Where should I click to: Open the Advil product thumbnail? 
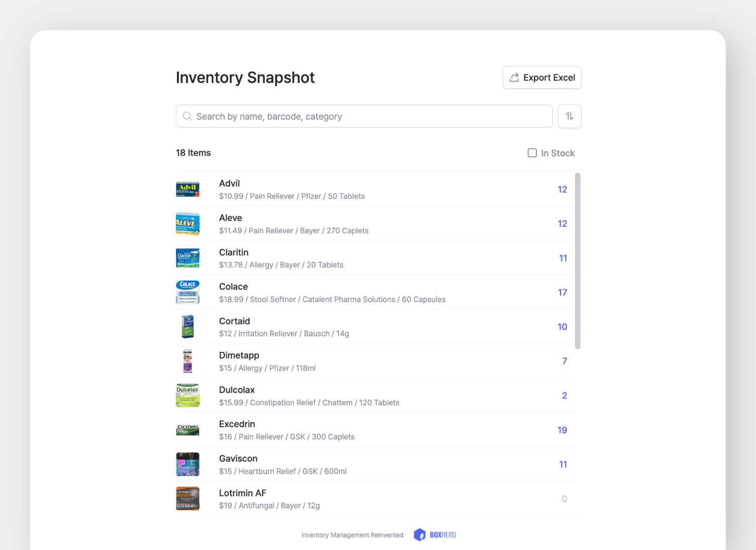pos(187,190)
